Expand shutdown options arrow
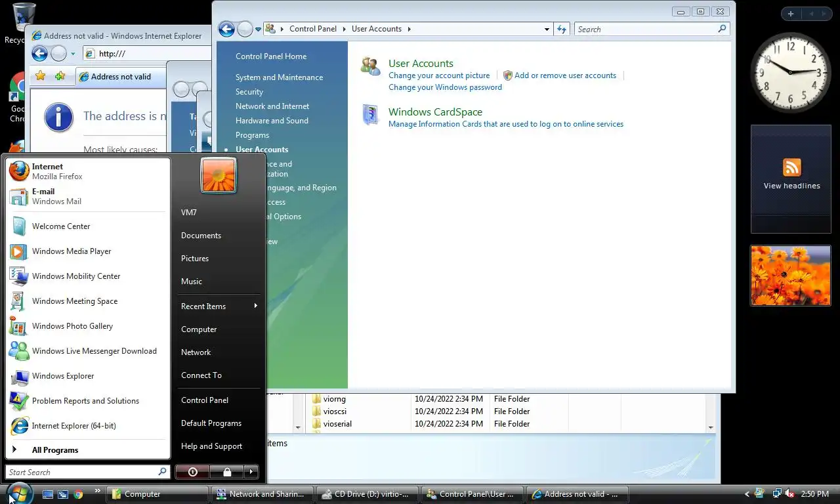 [251, 472]
